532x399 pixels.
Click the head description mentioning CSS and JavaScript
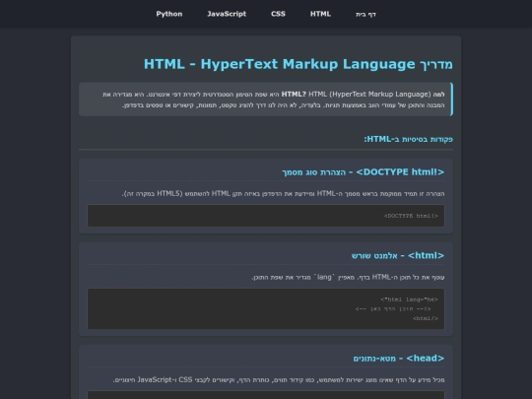279,380
